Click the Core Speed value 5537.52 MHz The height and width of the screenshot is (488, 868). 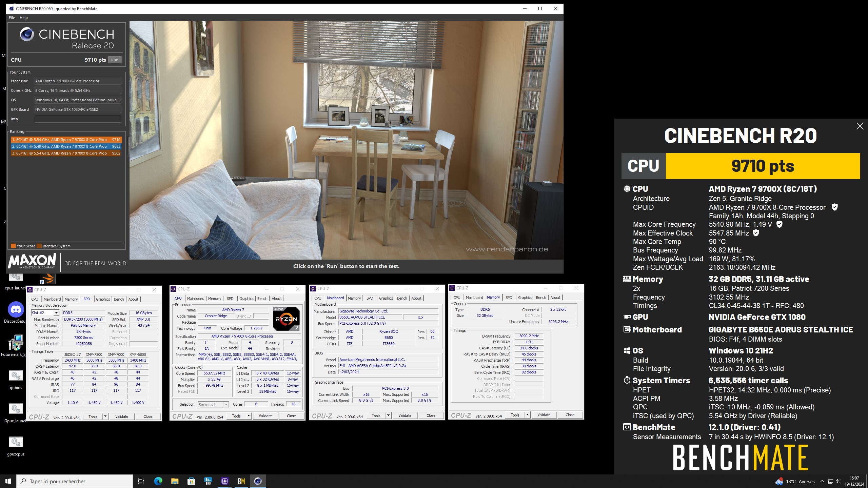coord(214,373)
